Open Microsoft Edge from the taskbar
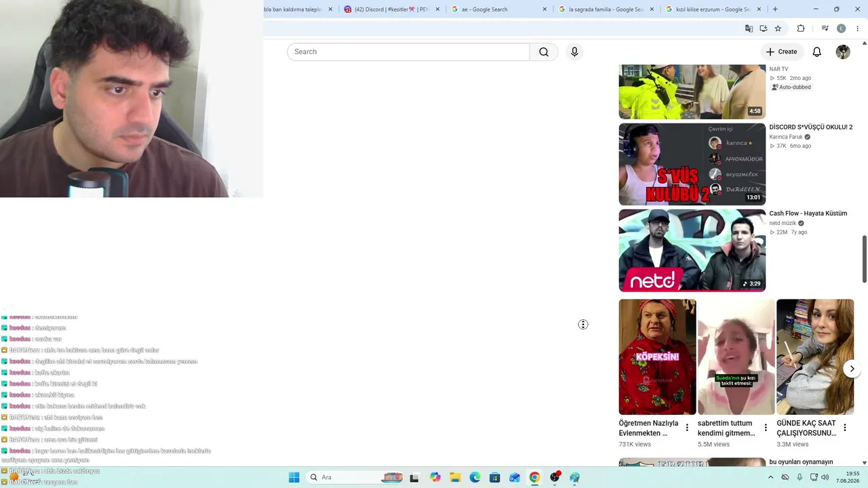This screenshot has height=488, width=868. tap(475, 477)
